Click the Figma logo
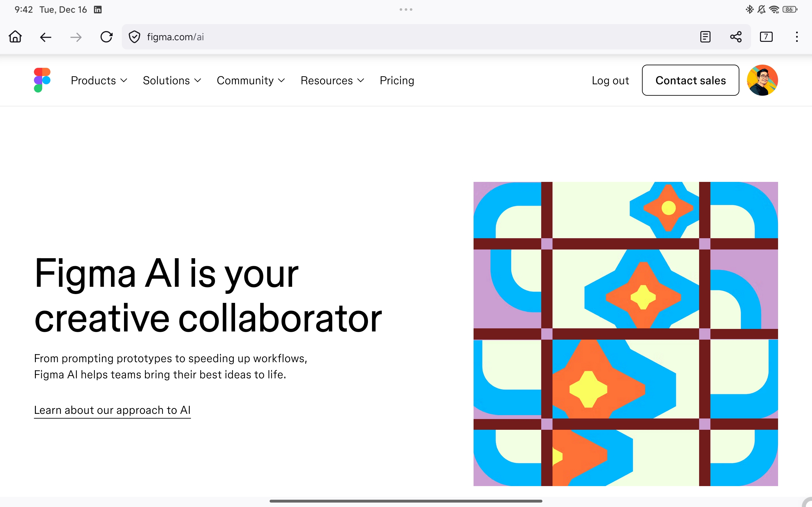The image size is (812, 507). coord(42,80)
